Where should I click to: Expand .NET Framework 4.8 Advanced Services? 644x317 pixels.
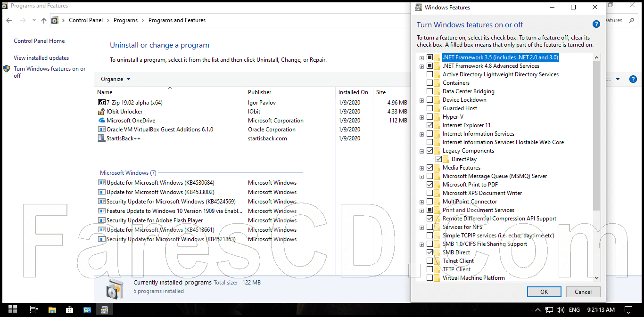[x=421, y=66]
